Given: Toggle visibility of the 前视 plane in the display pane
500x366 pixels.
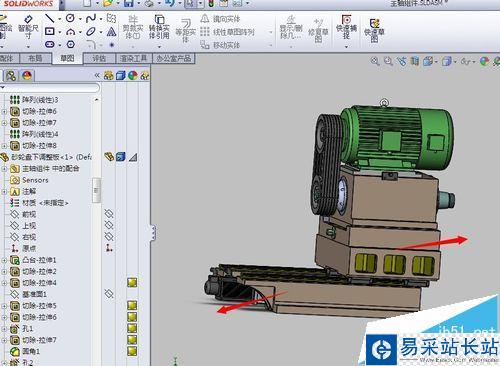Looking at the screenshot, I should coord(109,214).
